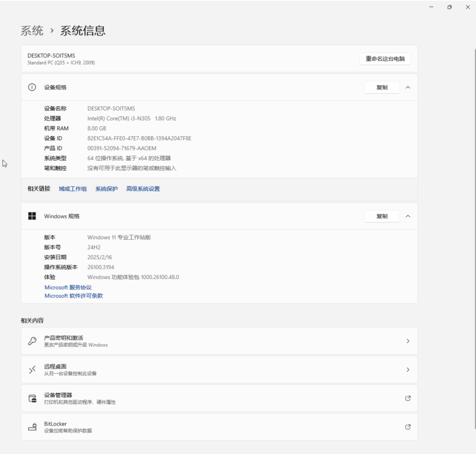Click the version value 24H2
The height and width of the screenshot is (454, 476).
click(94, 248)
